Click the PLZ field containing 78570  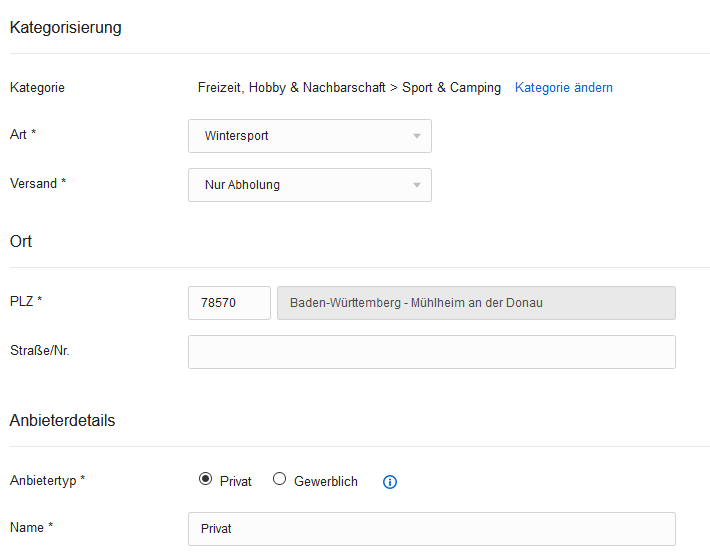[x=229, y=303]
